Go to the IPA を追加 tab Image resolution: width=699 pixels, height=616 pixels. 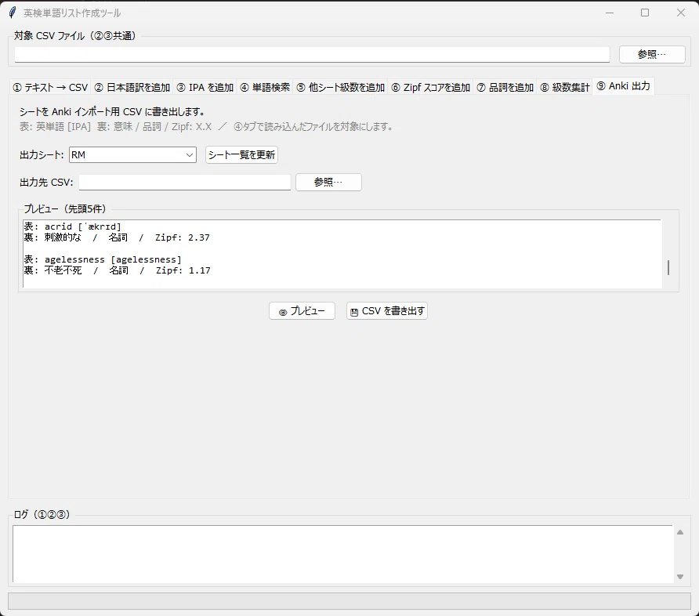click(x=205, y=87)
